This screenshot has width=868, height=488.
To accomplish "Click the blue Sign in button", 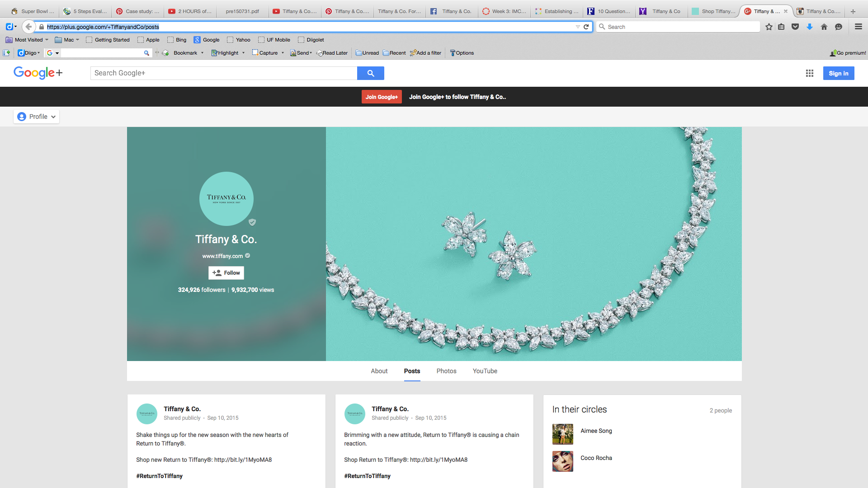I will point(838,73).
